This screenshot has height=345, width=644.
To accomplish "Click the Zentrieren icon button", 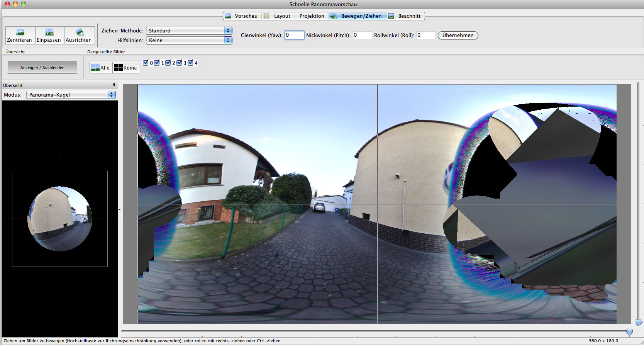I will [20, 35].
